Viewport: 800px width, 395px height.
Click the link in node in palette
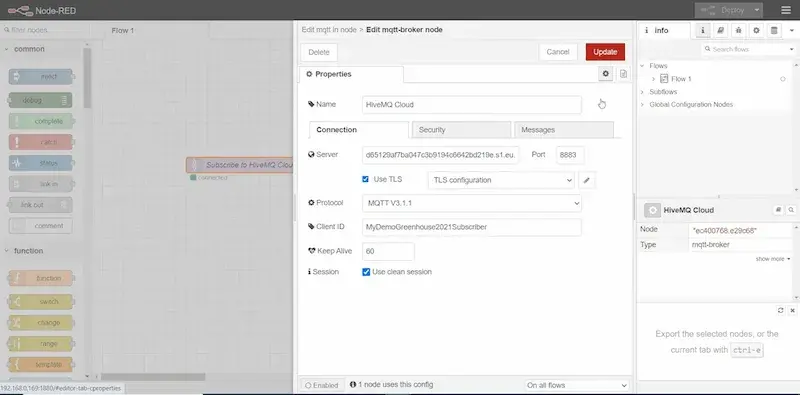pos(41,184)
